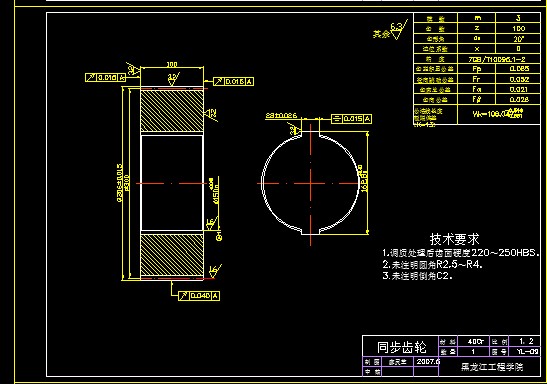This screenshot has height=384, width=547.
Task: Click the 黑龙江工程学院 school name
Action: coord(492,367)
